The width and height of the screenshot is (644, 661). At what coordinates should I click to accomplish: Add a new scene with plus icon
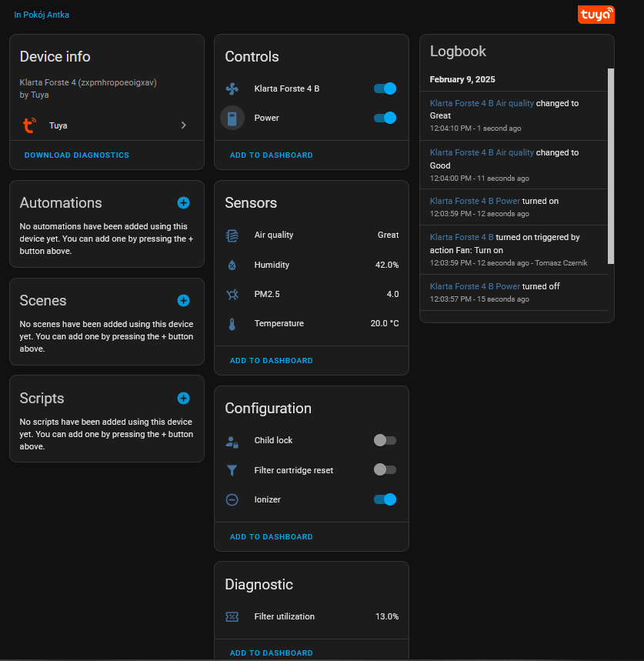pos(183,300)
